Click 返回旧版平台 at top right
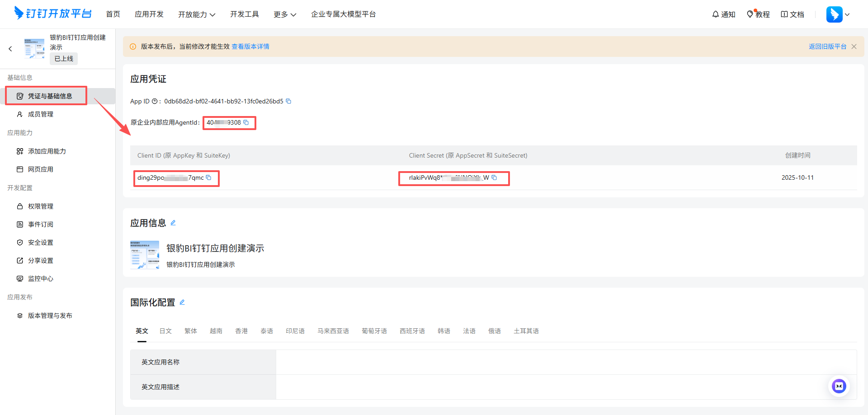The image size is (868, 415). [827, 46]
